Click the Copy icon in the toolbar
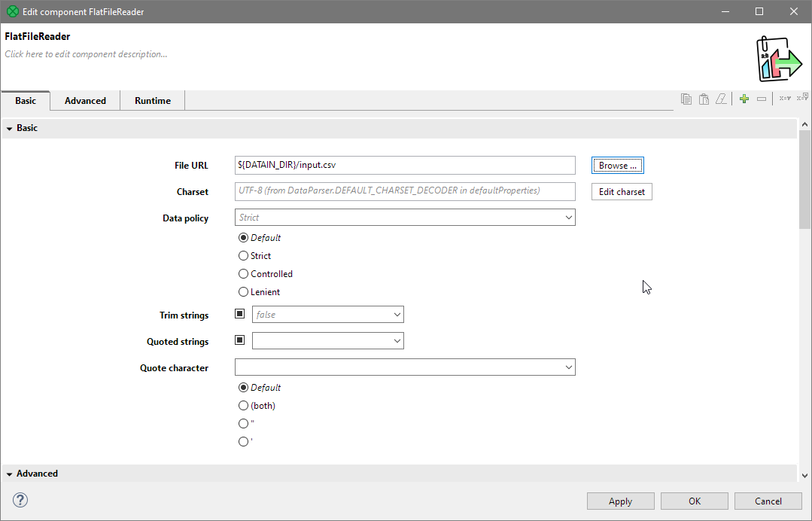Screen dimensions: 812x521 click(686, 98)
